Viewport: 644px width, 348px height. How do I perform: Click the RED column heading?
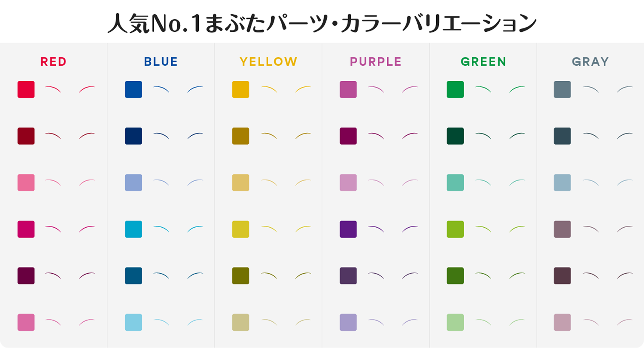click(x=54, y=62)
